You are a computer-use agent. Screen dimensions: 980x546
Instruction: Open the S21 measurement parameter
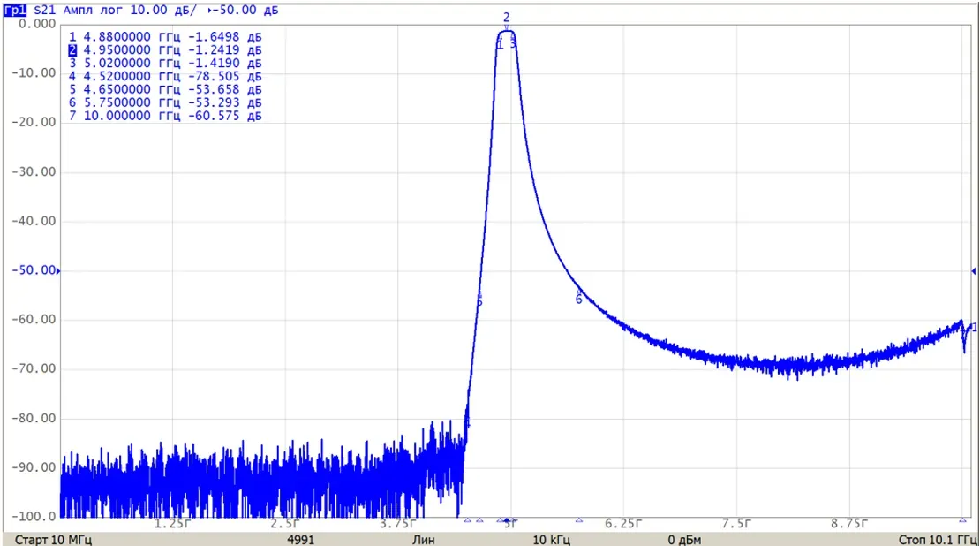pyautogui.click(x=44, y=10)
